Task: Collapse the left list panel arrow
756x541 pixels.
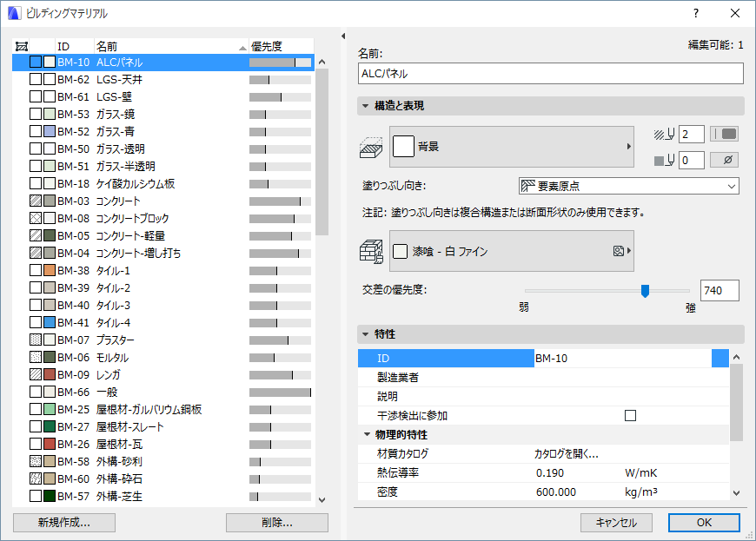Action: [343, 36]
